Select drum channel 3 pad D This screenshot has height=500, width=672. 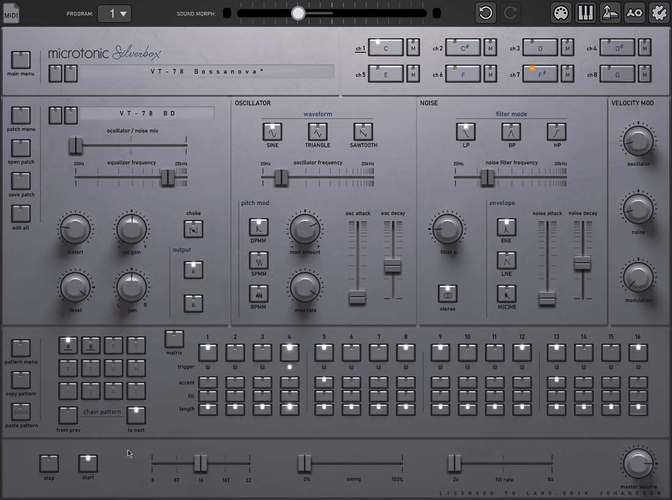pyautogui.click(x=540, y=48)
